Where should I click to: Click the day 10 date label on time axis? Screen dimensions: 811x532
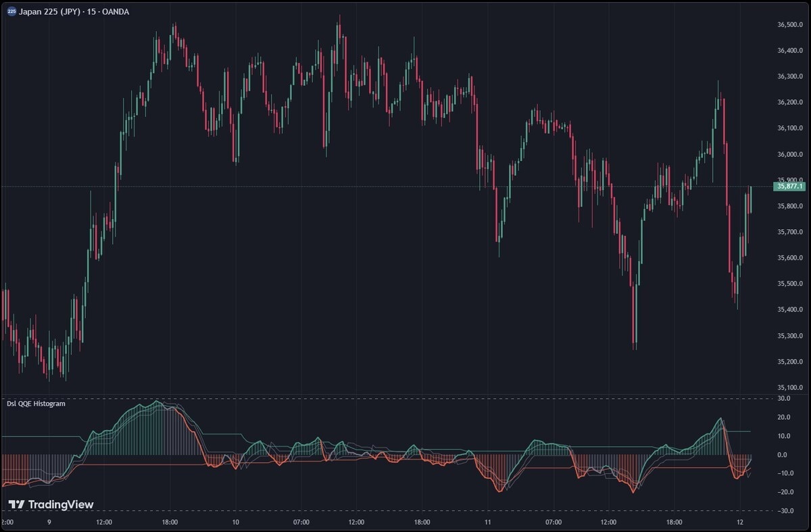(x=236, y=523)
